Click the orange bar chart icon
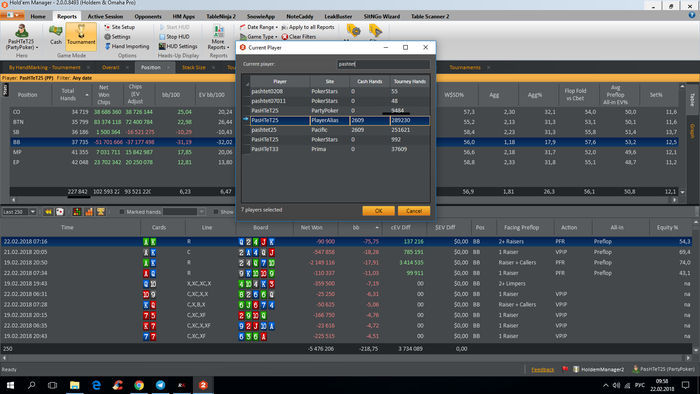This screenshot has height=394, width=700. pyautogui.click(x=89, y=212)
